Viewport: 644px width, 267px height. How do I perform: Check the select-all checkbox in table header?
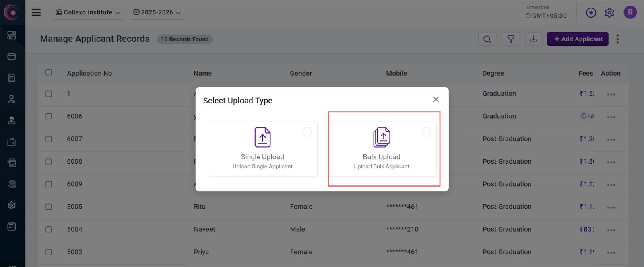49,72
